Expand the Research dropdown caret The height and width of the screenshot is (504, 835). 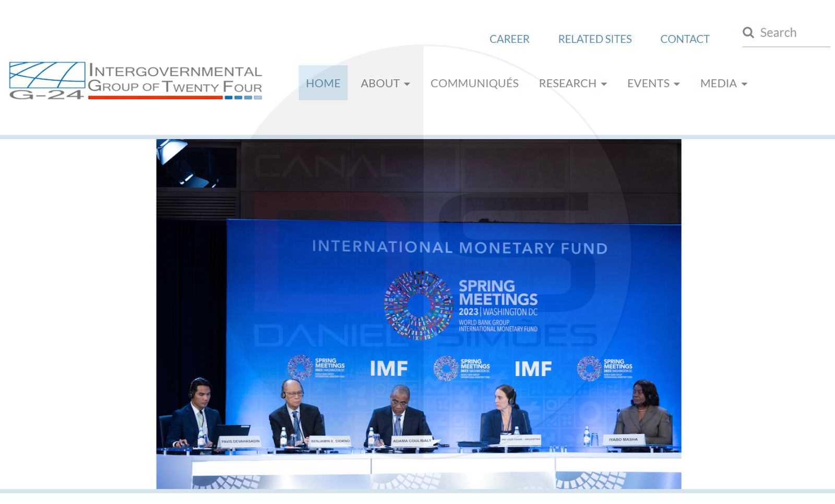(x=604, y=84)
